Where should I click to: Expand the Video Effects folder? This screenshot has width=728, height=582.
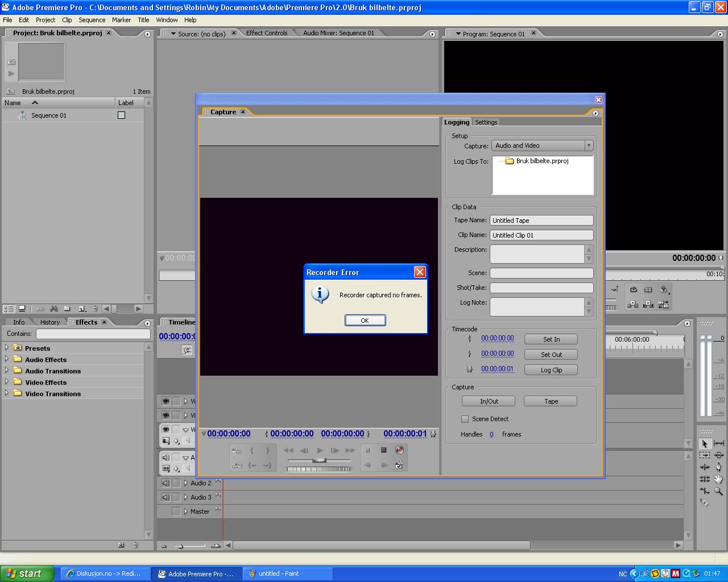click(x=7, y=382)
